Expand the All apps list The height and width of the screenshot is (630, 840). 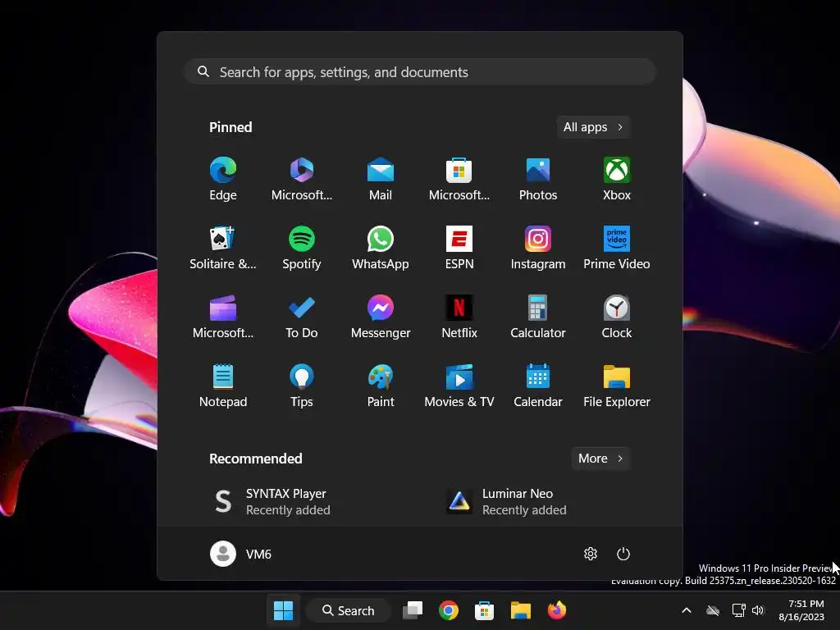pyautogui.click(x=593, y=127)
